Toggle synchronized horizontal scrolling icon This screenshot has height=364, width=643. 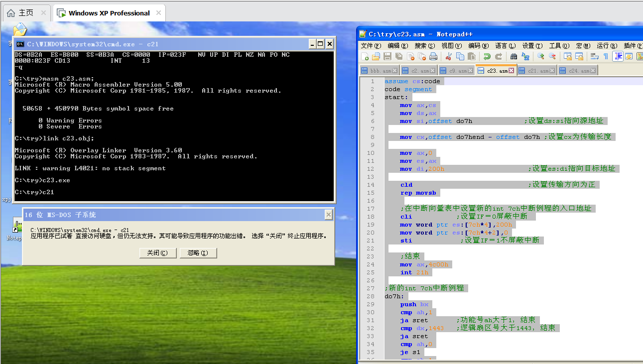coord(579,56)
